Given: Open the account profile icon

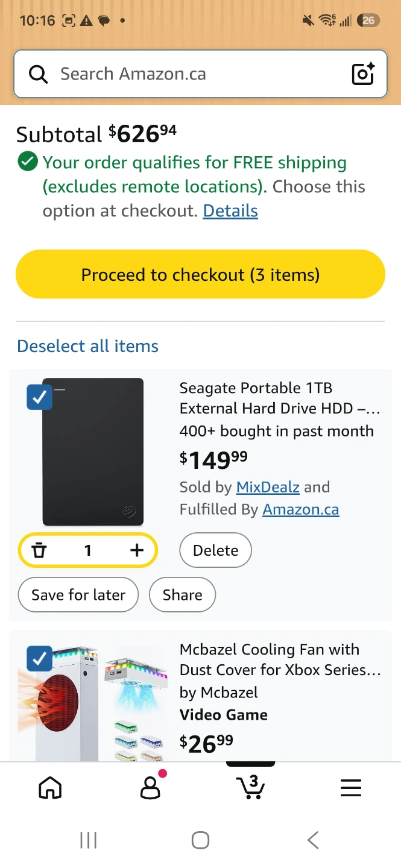Looking at the screenshot, I should pos(150,786).
